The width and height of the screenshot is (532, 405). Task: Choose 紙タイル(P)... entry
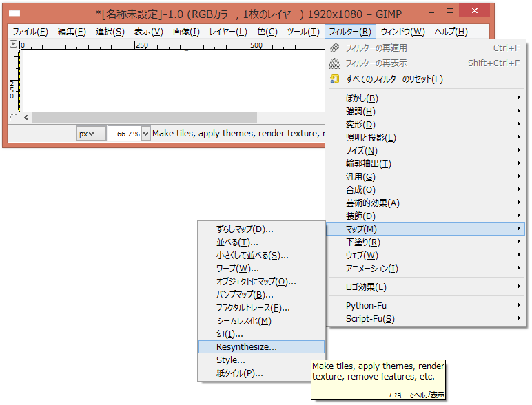click(261, 373)
